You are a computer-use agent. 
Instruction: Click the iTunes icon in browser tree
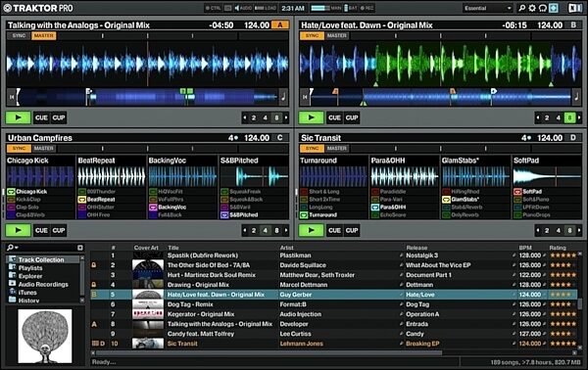tap(13, 292)
